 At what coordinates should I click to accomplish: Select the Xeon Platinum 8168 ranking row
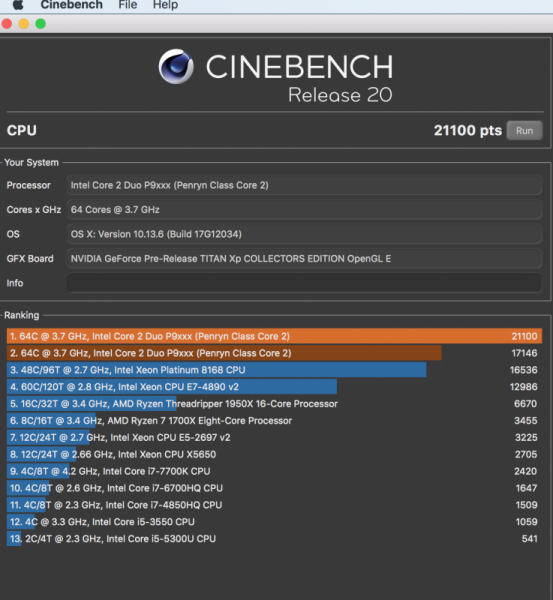[274, 370]
